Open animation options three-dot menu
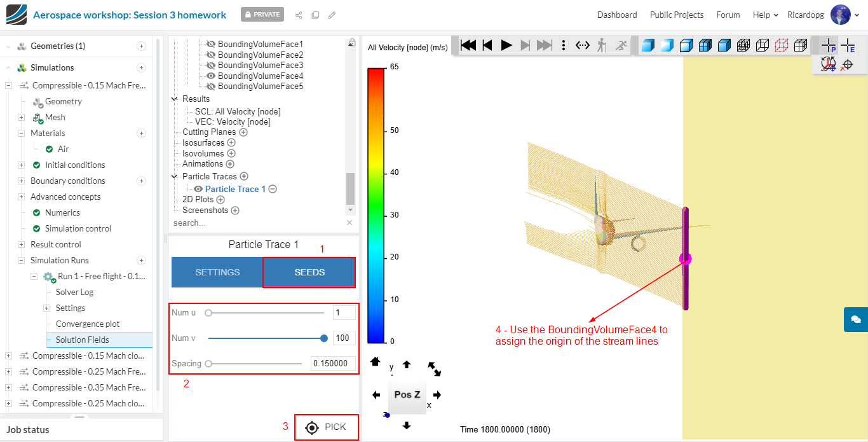The width and height of the screenshot is (868, 442). click(x=564, y=45)
